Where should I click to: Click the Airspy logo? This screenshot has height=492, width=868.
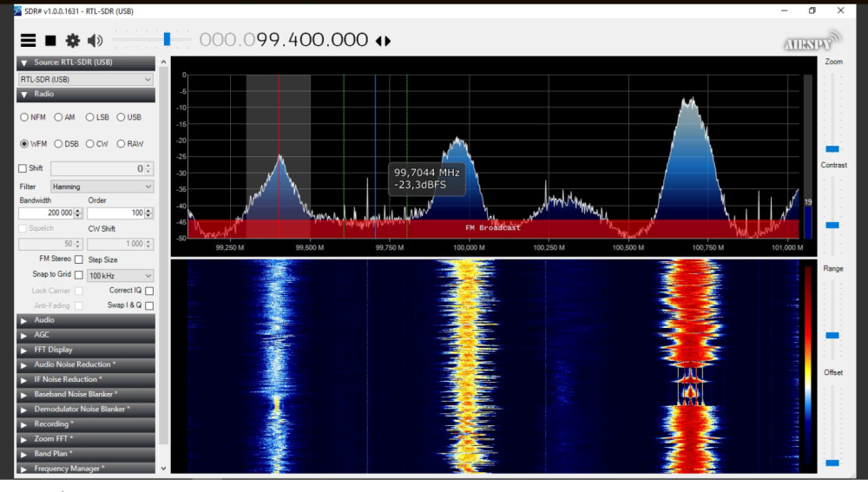[812, 43]
